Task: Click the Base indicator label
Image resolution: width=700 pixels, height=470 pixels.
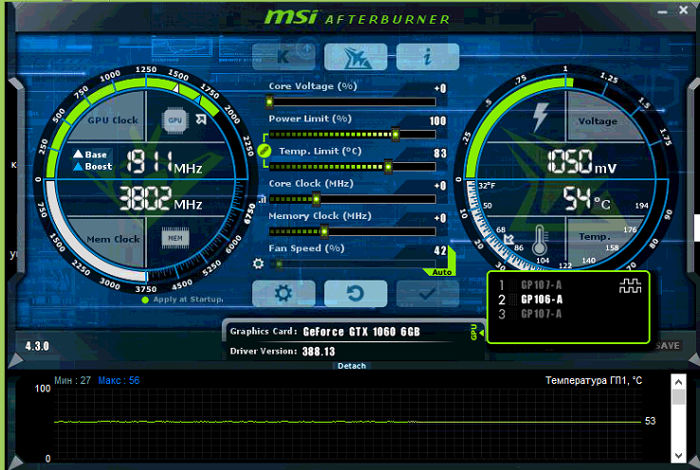Action: [90, 154]
